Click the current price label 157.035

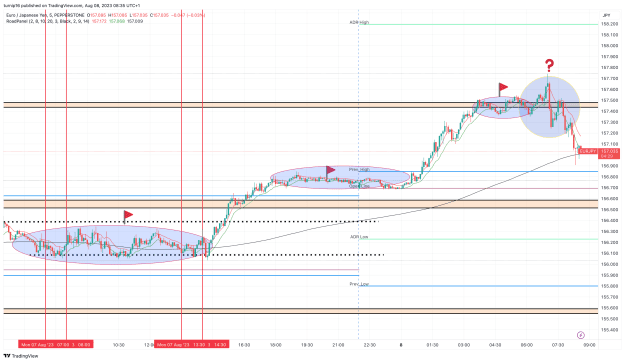point(609,153)
